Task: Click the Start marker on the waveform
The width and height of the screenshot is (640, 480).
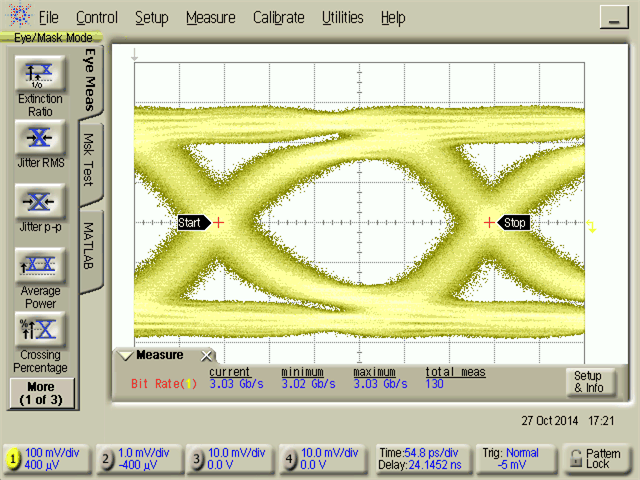Action: (x=190, y=223)
